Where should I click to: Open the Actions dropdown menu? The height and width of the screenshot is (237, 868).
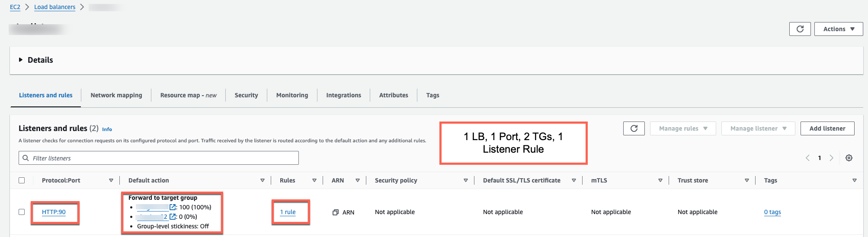(x=838, y=29)
